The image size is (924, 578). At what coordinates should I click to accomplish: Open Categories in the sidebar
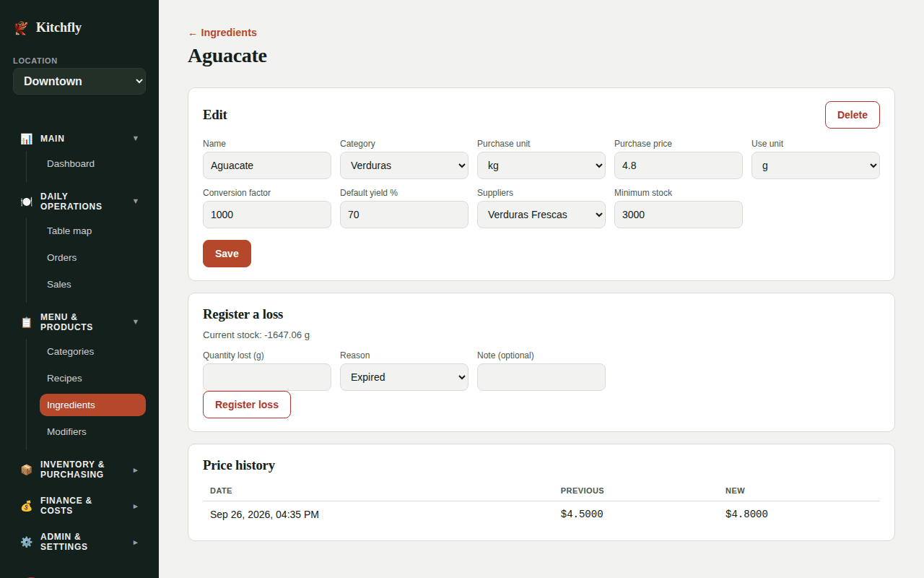(x=92, y=352)
